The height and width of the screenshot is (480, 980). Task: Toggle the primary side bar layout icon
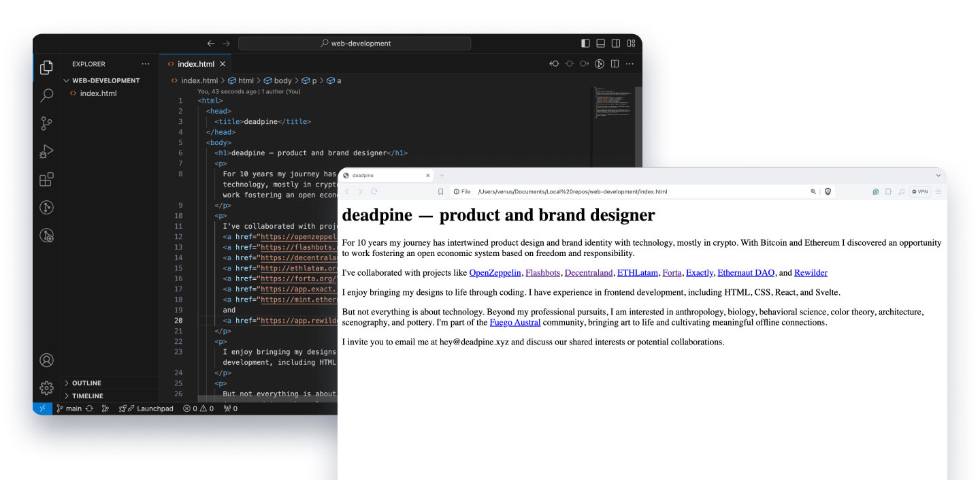pos(585,43)
